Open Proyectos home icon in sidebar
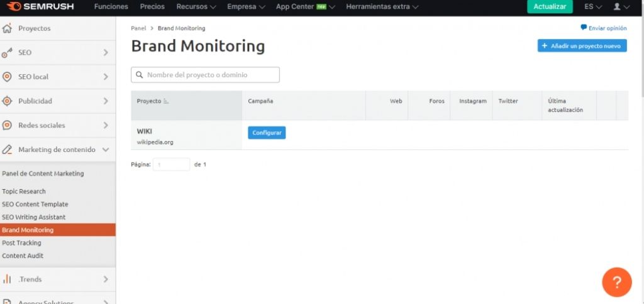The height and width of the screenshot is (304, 644). pos(7,28)
